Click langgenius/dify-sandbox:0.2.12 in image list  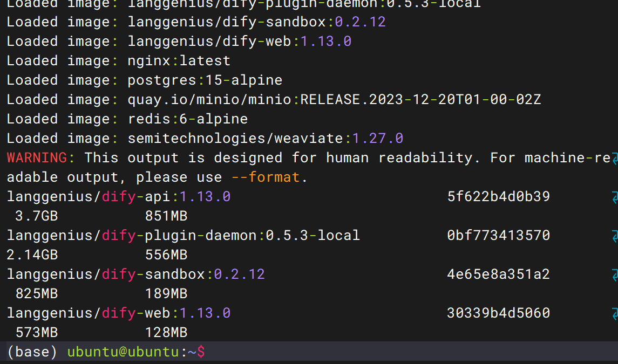tap(135, 274)
